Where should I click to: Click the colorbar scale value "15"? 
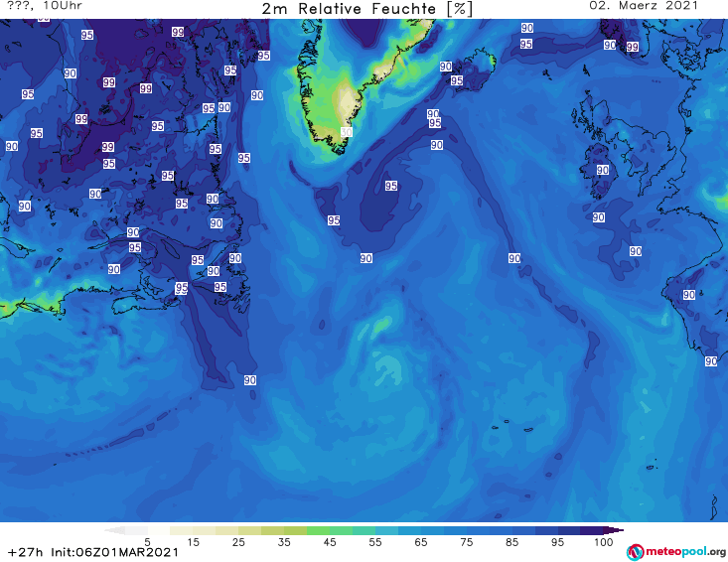pyautogui.click(x=193, y=542)
